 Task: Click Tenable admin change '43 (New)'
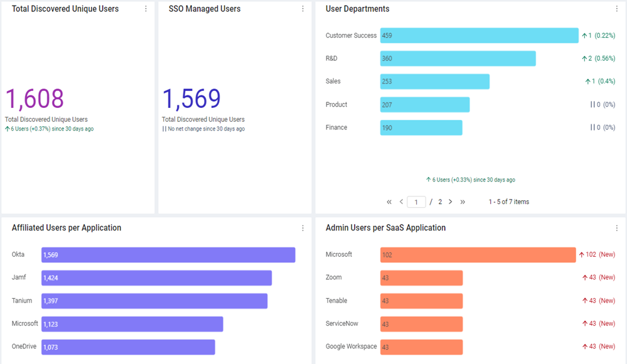[599, 301]
